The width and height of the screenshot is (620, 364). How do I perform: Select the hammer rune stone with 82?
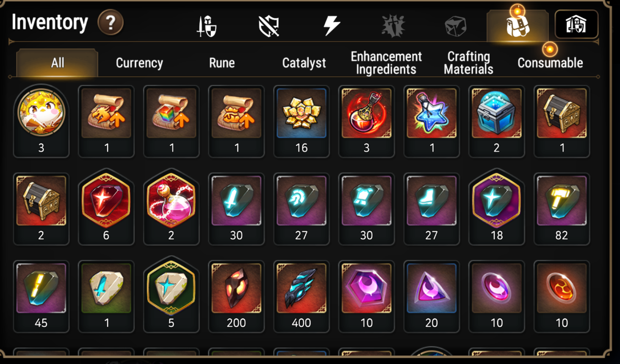pos(562,209)
